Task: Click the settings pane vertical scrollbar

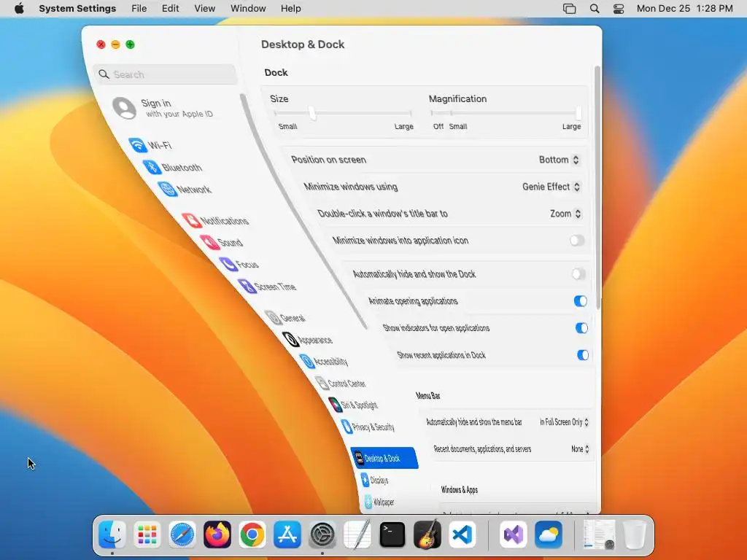Action: [597, 188]
